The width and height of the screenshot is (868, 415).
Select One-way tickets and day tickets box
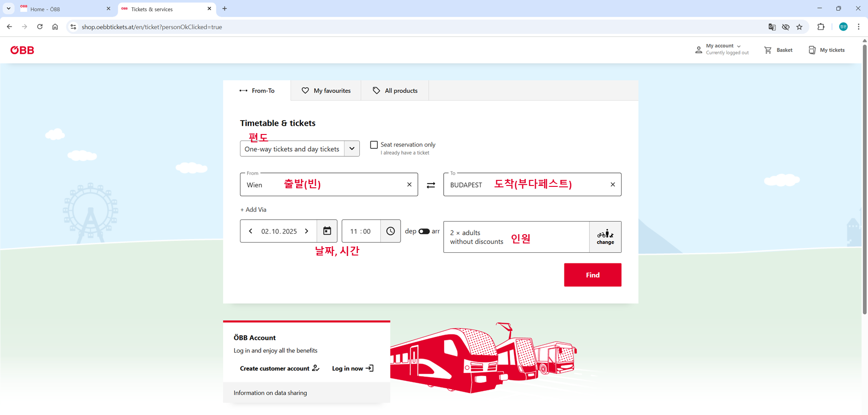300,149
